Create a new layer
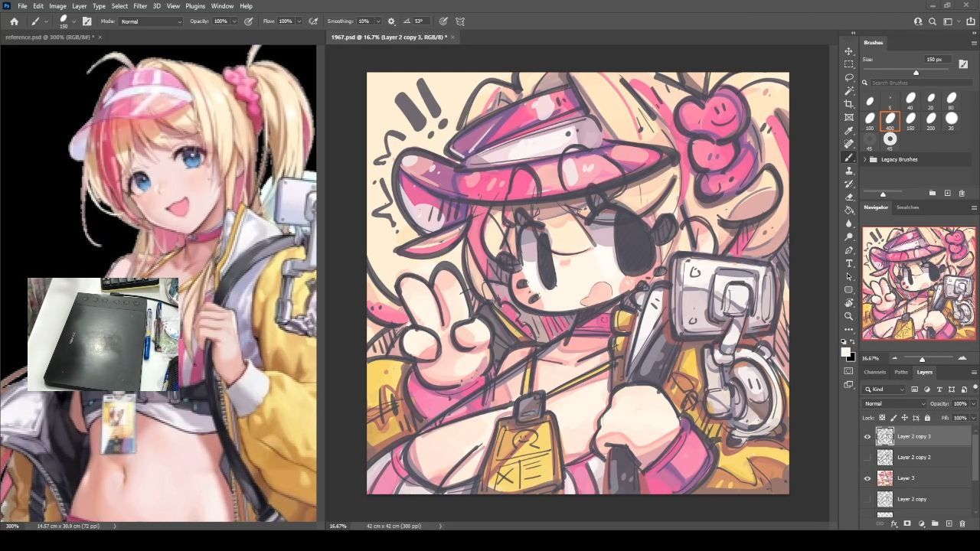The height and width of the screenshot is (551, 980). pos(949,523)
